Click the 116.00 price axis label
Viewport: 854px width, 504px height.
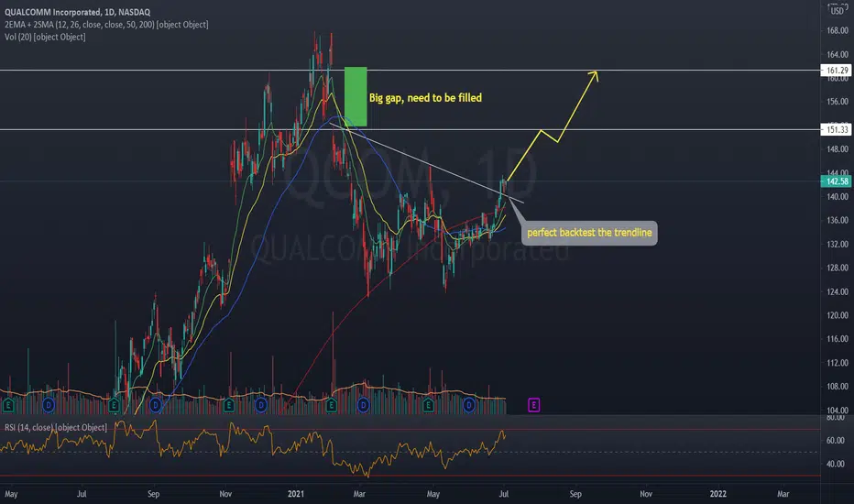tap(838, 339)
